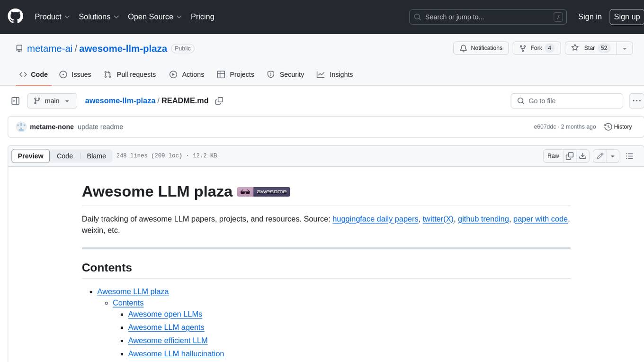
Task: Open the awesome-llm-plaza repository link
Action: pos(123,48)
